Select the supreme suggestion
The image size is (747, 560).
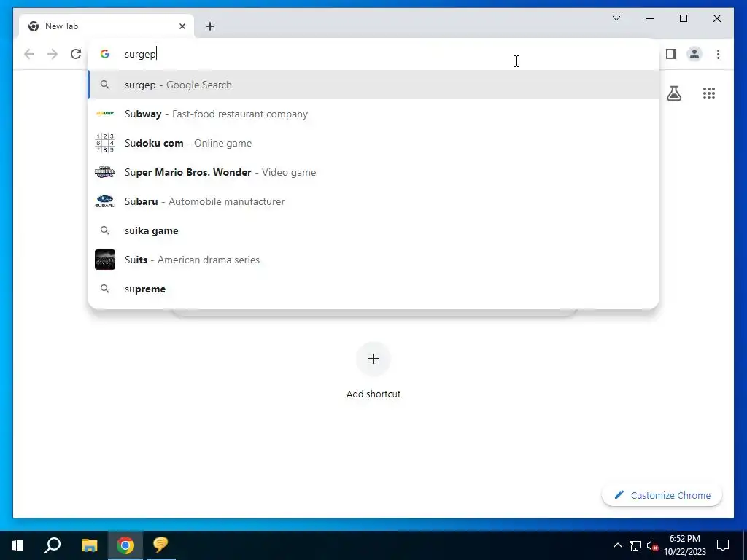tap(373, 289)
